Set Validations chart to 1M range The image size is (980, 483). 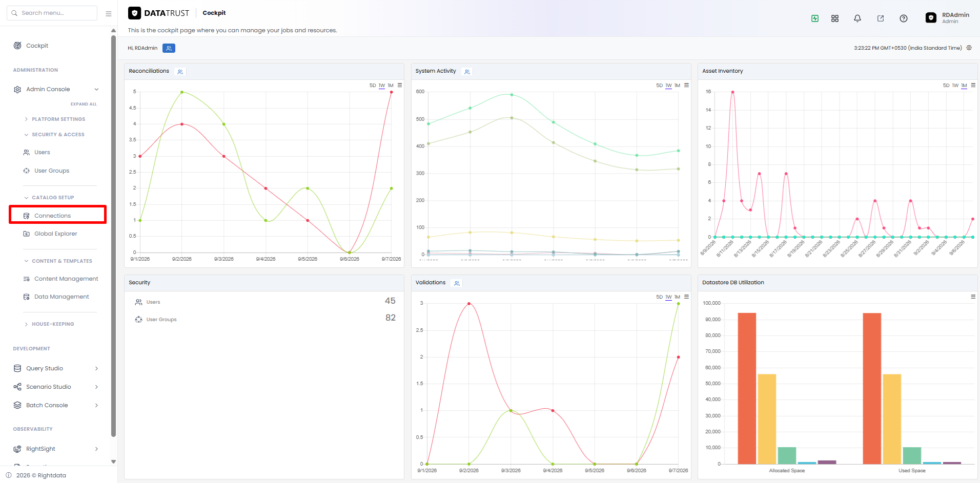click(677, 297)
